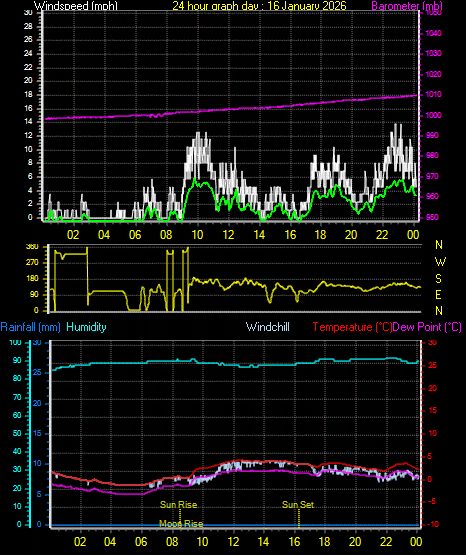Viewport: 466px width, 555px height.
Task: Click the 08 hour label under the temperature graph
Action: [172, 542]
